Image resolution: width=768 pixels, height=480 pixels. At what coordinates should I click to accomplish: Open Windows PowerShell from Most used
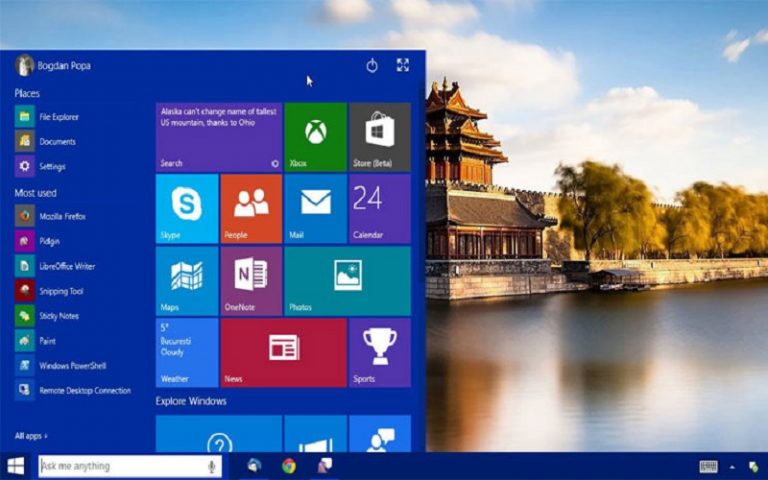pyautogui.click(x=61, y=365)
